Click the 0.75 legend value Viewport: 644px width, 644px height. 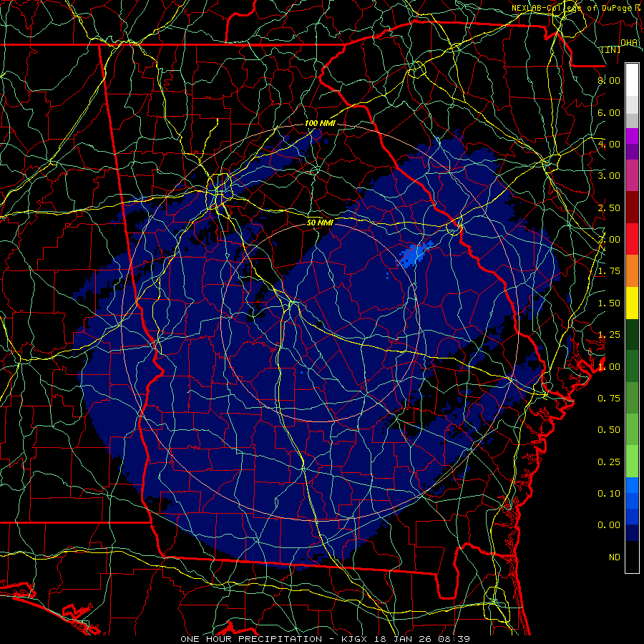(x=609, y=399)
